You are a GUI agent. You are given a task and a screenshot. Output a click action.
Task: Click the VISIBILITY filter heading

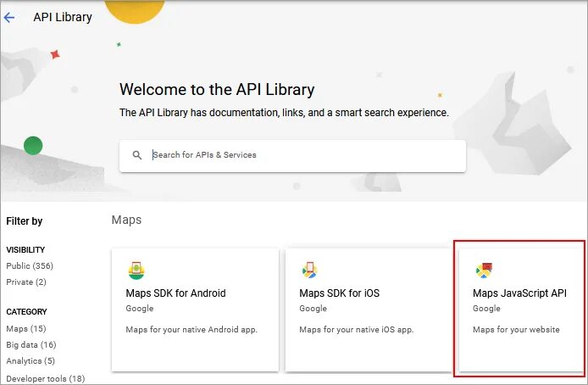25,249
